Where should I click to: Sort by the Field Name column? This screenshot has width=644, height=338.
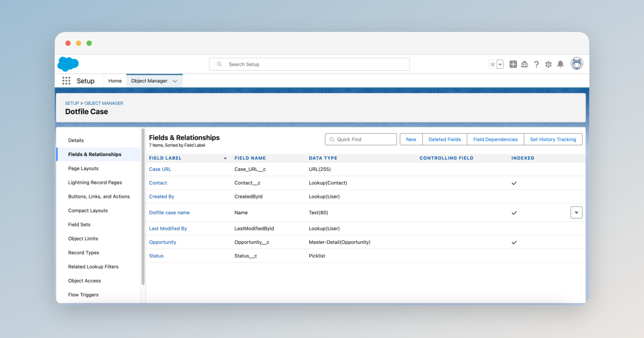[250, 158]
